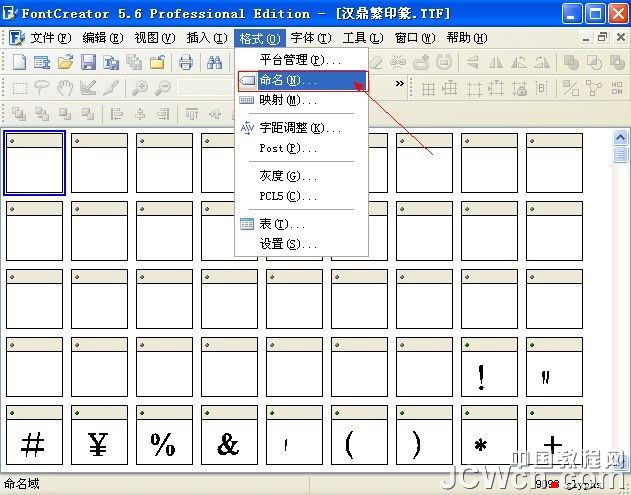Choose 命名(N)... menu entry
The width and height of the screenshot is (631, 495).
point(302,80)
